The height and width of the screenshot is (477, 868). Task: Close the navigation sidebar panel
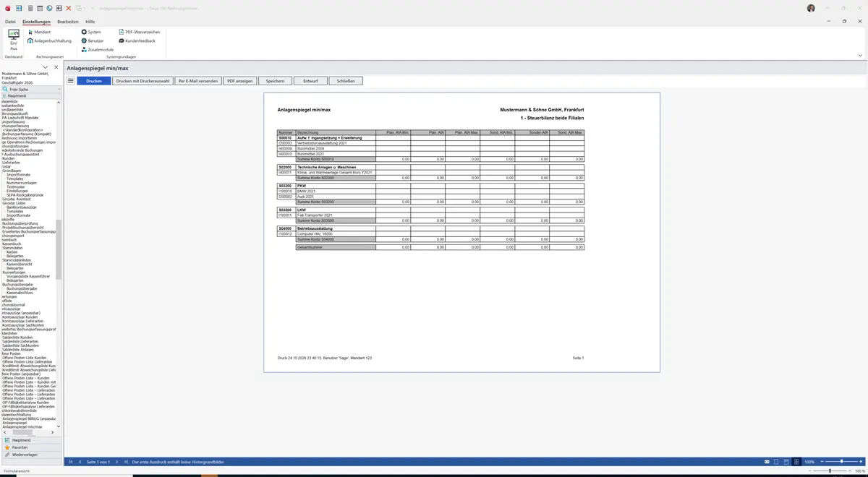click(x=56, y=67)
